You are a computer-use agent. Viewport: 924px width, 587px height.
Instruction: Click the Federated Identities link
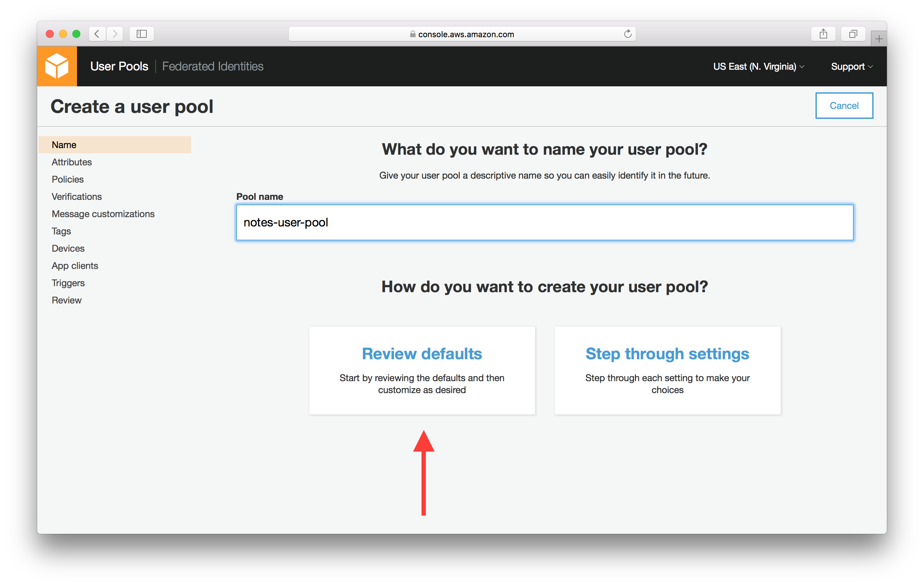click(x=211, y=65)
